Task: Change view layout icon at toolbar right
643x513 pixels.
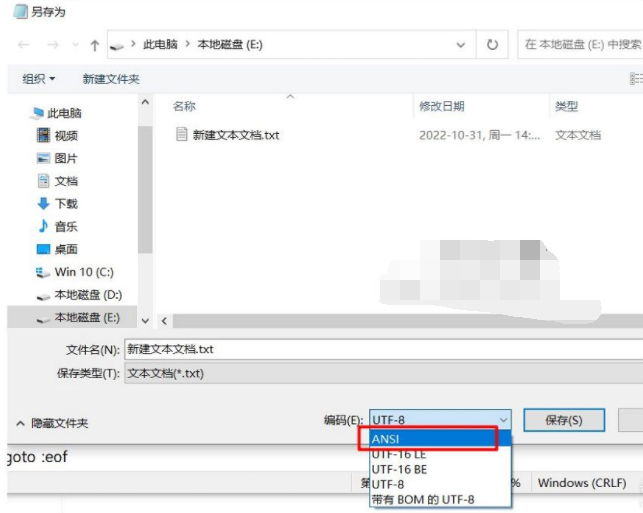Action: pyautogui.click(x=636, y=79)
